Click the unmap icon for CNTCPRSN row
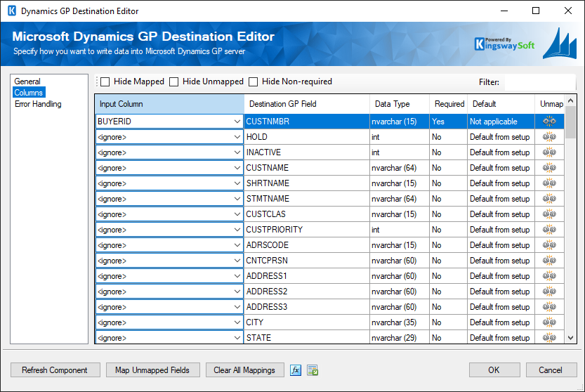585x392 pixels. (x=549, y=261)
